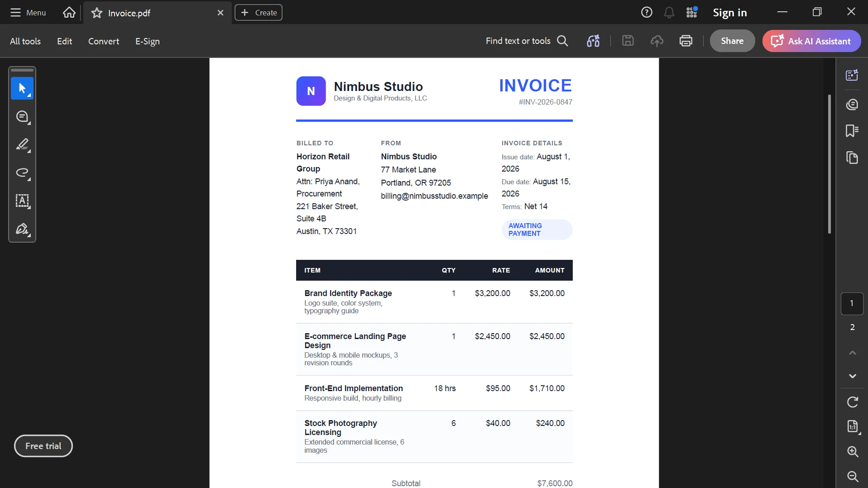Open the Edit menu
This screenshot has width=868, height=488.
[x=64, y=41]
